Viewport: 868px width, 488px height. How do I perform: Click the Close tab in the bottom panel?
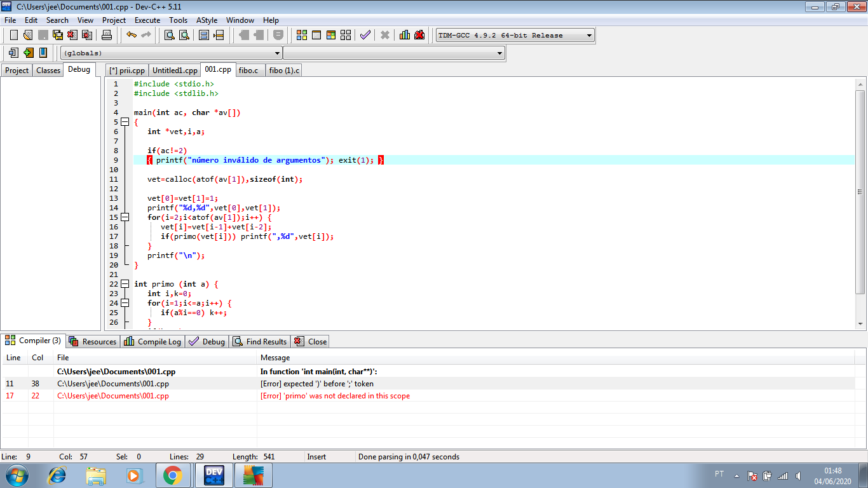point(311,341)
